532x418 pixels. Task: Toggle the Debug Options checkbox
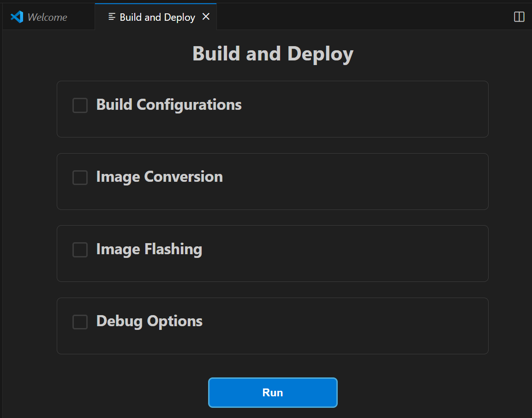(80, 322)
